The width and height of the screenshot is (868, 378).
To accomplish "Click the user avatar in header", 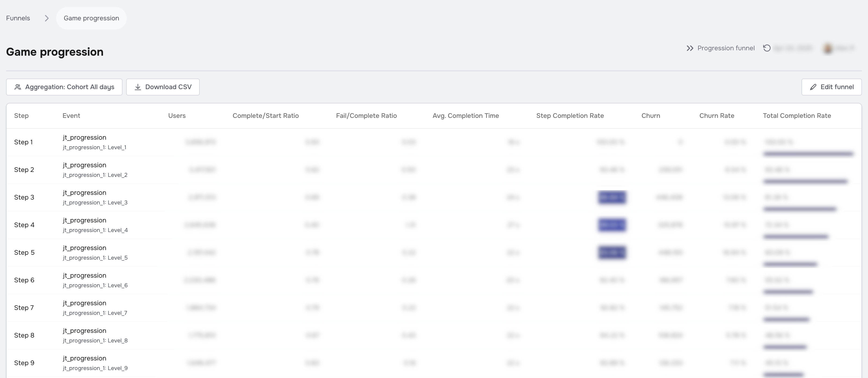I will [828, 48].
